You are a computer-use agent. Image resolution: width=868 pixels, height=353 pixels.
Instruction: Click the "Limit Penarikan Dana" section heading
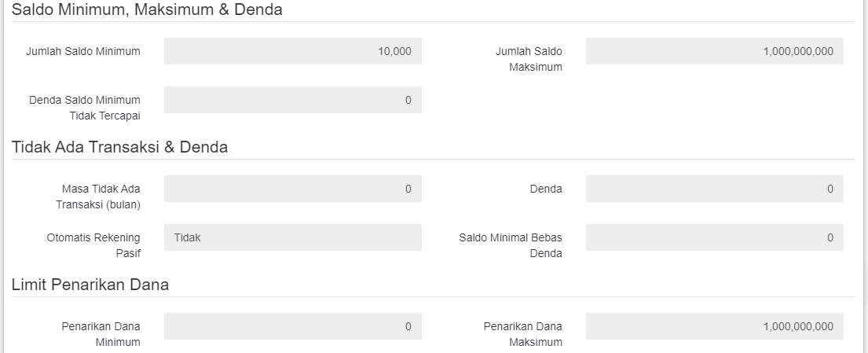coord(90,285)
